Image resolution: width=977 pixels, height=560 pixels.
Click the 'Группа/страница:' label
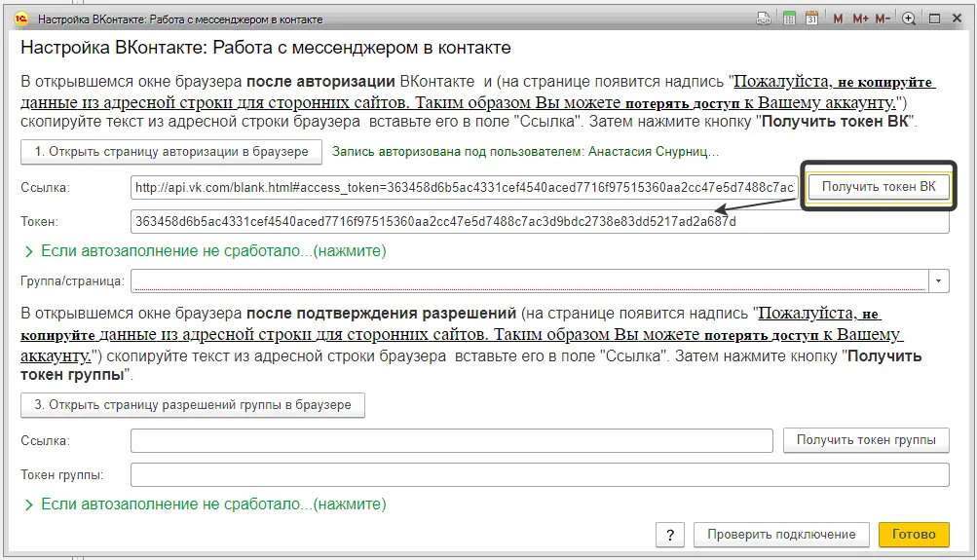coord(72,280)
